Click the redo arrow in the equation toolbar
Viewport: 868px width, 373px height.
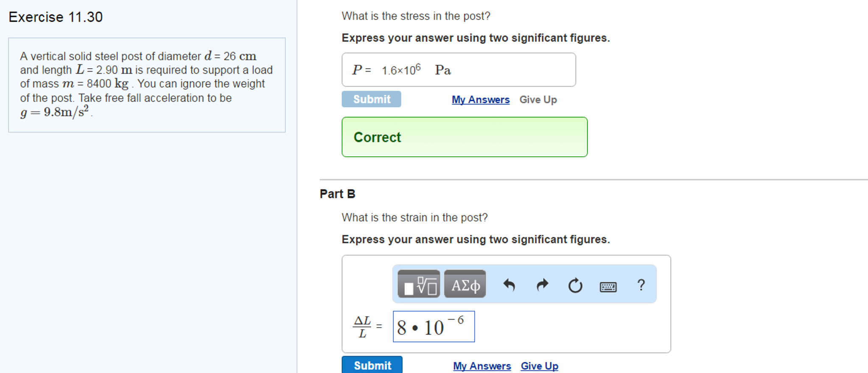pos(542,285)
